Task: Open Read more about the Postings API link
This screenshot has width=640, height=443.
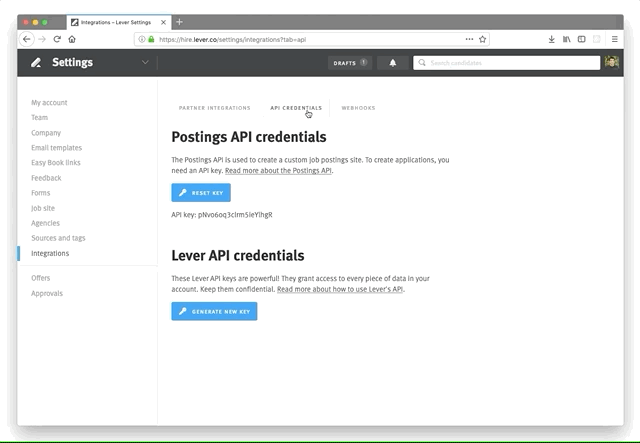Action: [278, 171]
